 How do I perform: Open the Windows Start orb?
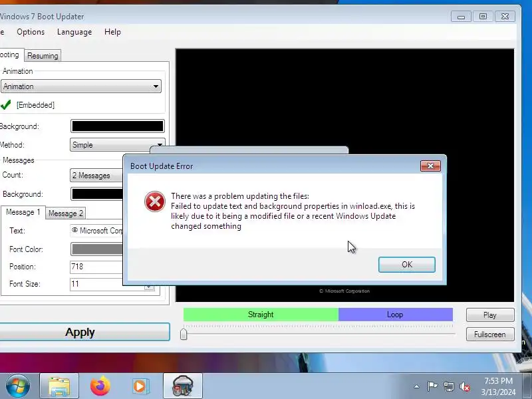[17, 386]
